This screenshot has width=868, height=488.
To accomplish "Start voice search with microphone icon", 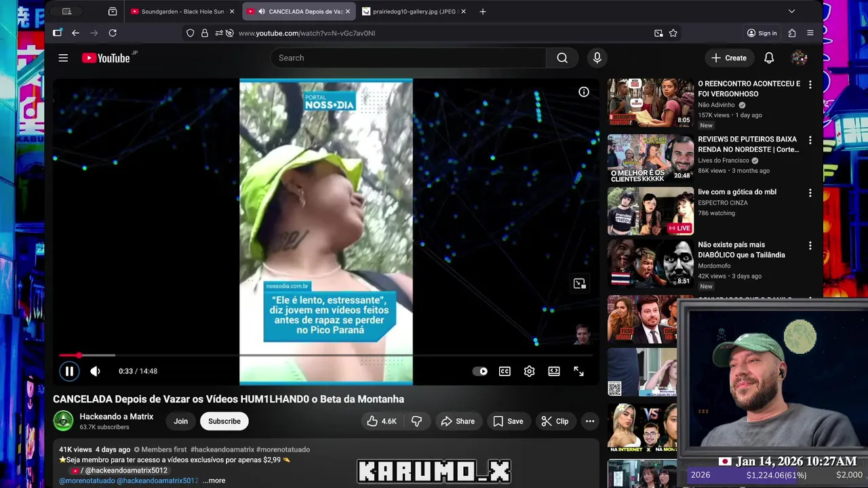I will tap(597, 58).
